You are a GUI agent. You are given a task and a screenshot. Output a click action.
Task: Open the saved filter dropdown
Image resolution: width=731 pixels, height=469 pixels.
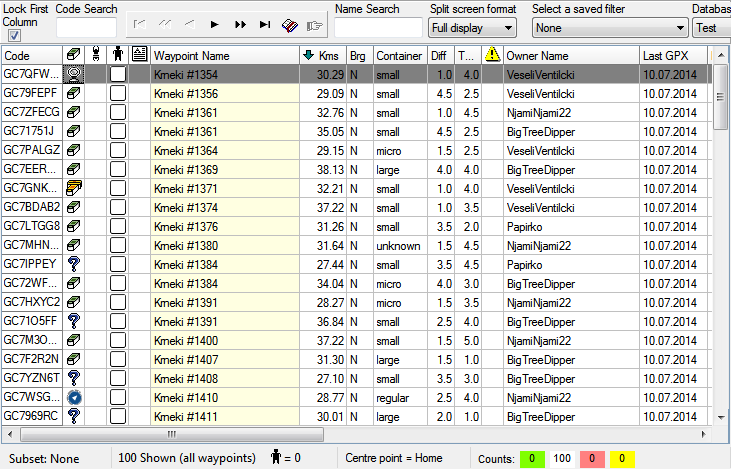click(x=610, y=28)
